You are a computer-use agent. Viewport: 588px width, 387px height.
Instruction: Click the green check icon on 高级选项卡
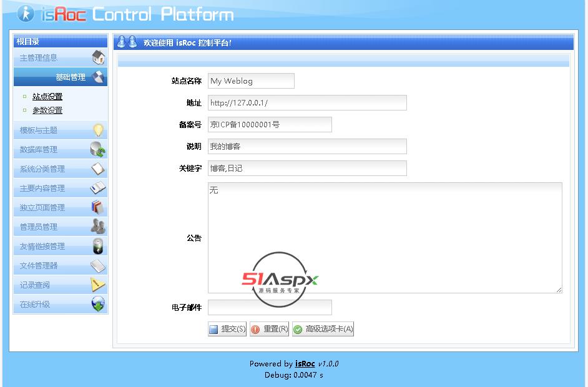[298, 329]
